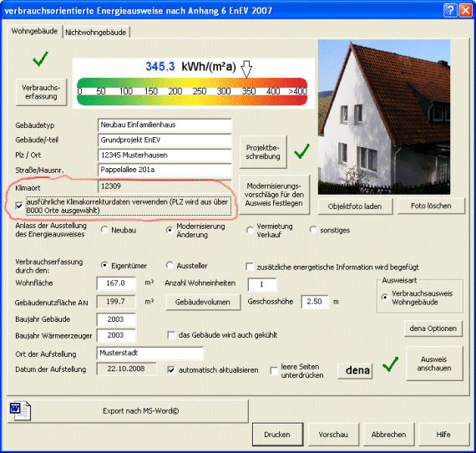Open the Gebäudevolumen dialog
This screenshot has width=476, height=453.
(203, 302)
